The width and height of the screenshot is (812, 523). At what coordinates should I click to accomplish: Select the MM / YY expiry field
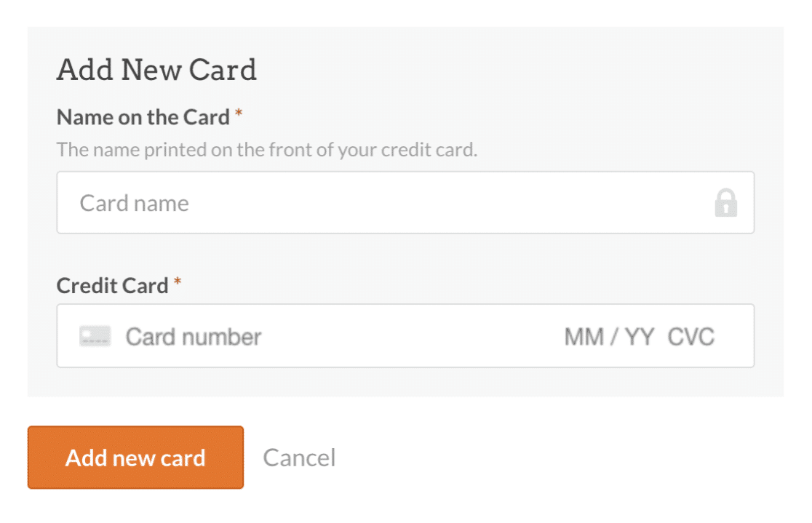coord(609,337)
